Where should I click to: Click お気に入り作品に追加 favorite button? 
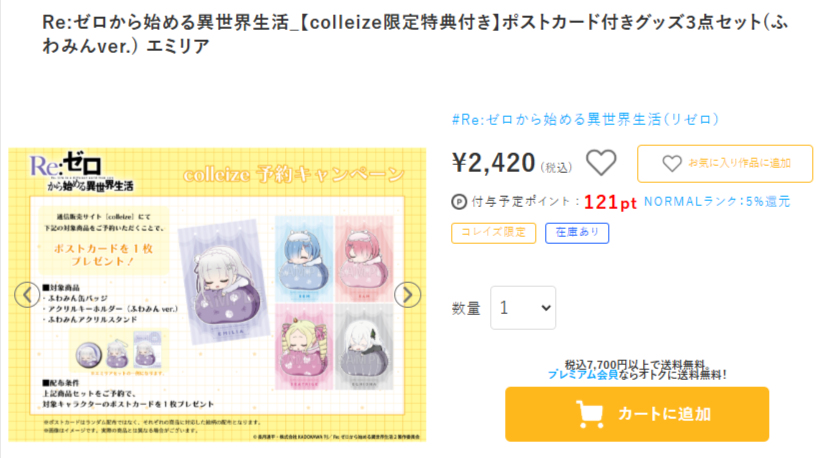[725, 164]
